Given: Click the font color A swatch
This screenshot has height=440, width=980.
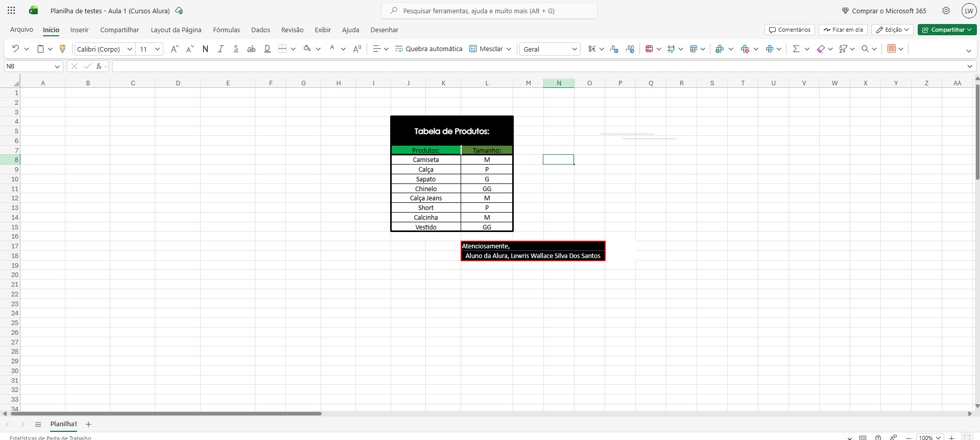Looking at the screenshot, I should [x=332, y=49].
